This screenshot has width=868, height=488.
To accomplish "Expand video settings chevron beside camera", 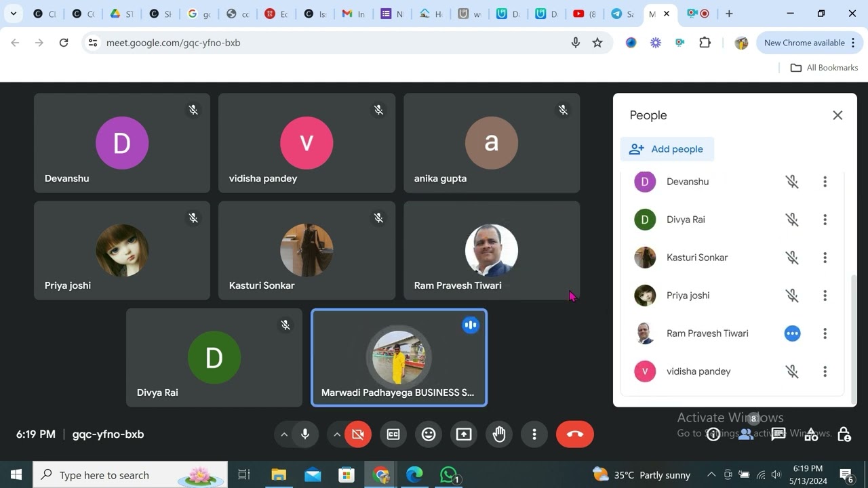I will (337, 434).
